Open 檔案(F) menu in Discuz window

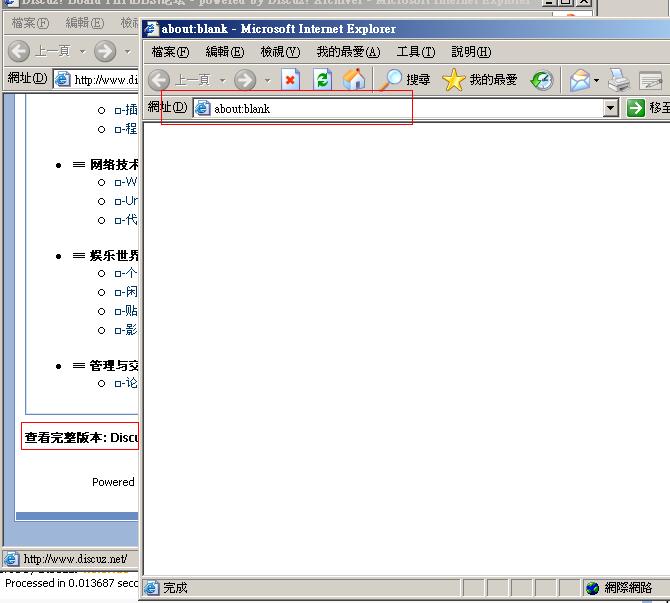30,23
